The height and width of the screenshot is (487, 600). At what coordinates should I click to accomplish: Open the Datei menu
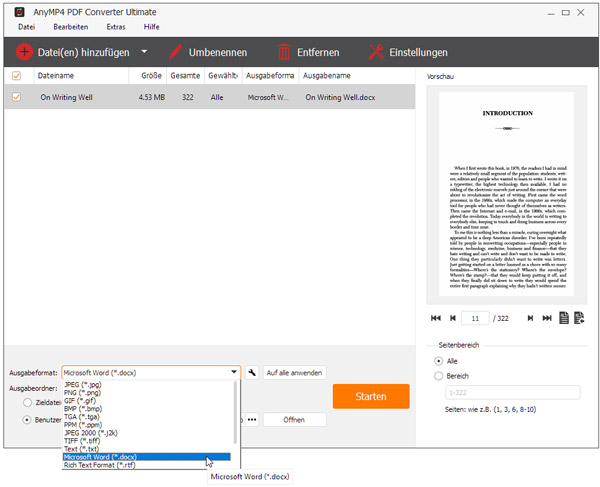tap(26, 27)
